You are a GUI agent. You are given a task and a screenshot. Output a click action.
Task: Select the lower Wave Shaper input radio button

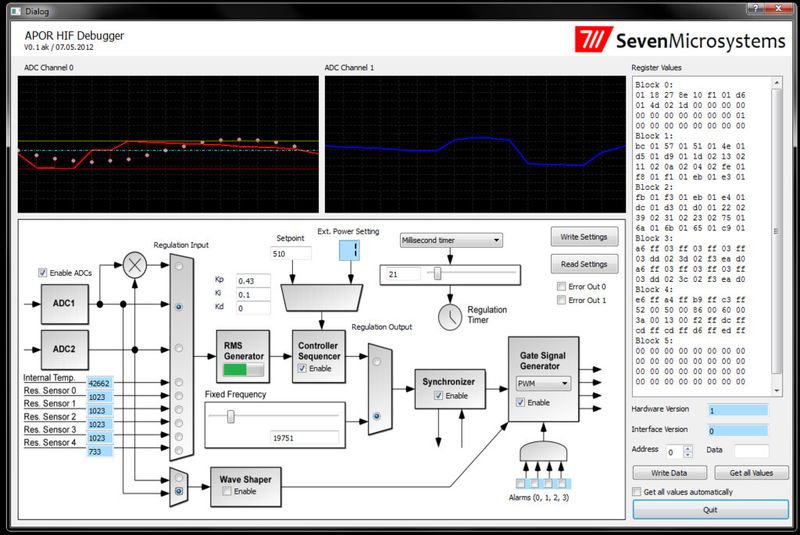click(x=179, y=492)
